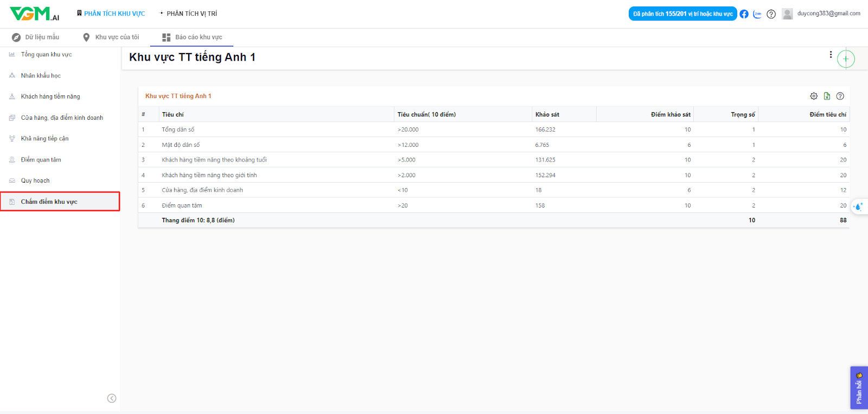
Task: Click the standard value >12.000
Action: click(408, 145)
